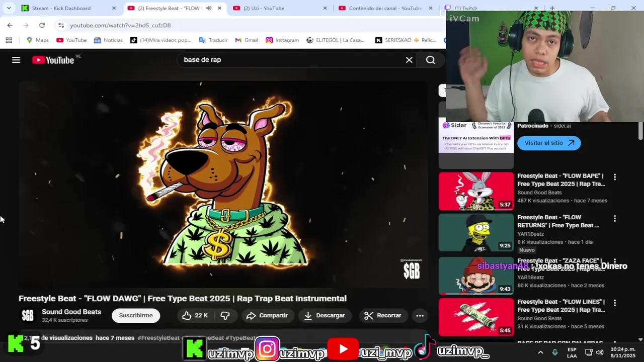The image size is (644, 362).
Task: Visit the Sider sponsor site
Action: pyautogui.click(x=549, y=143)
